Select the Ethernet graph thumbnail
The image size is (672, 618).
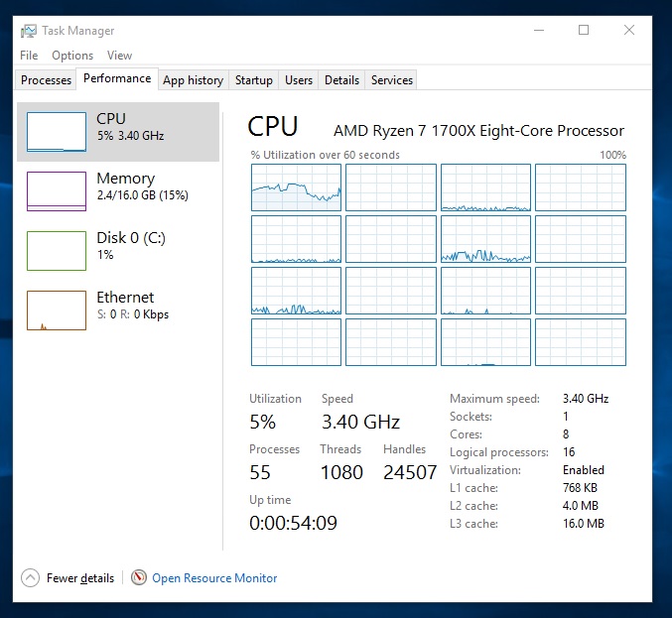pyautogui.click(x=57, y=310)
